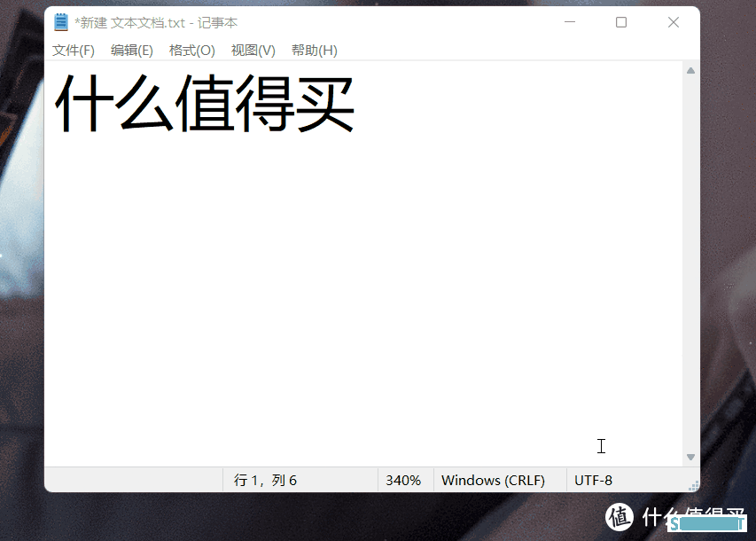
Task: Maximize the Notepad window
Action: (x=621, y=22)
